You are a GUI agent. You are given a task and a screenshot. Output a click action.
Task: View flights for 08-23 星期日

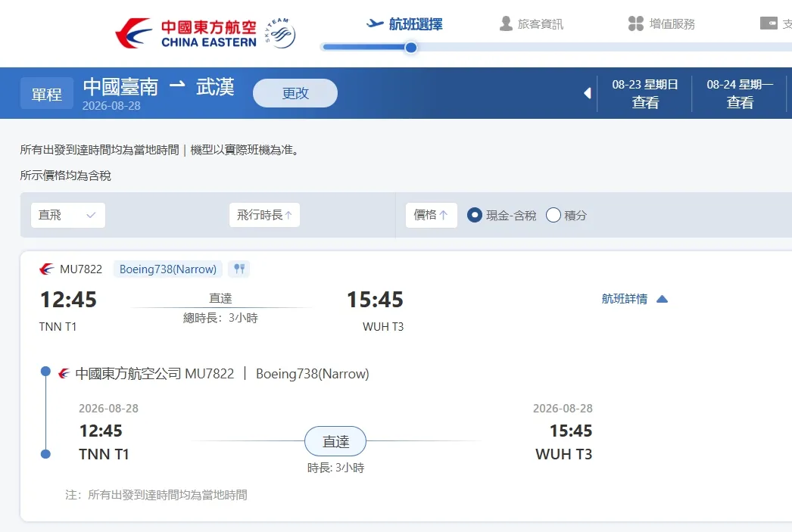pos(645,93)
